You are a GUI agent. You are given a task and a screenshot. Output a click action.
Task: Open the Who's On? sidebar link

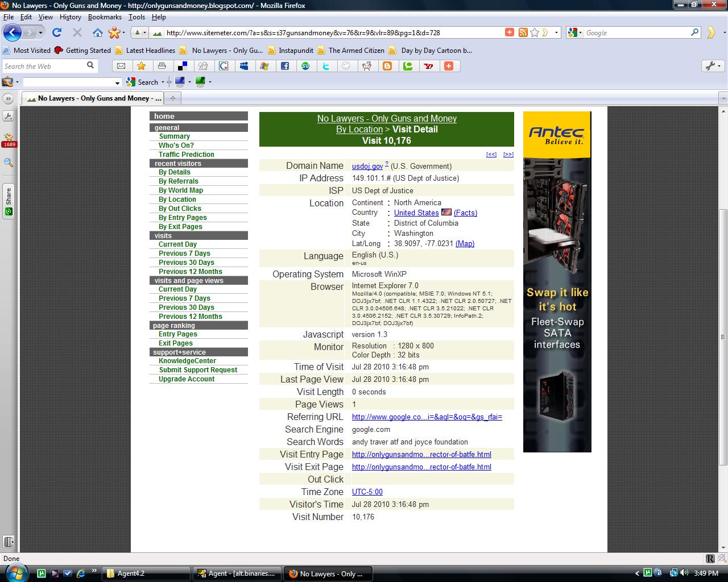176,145
